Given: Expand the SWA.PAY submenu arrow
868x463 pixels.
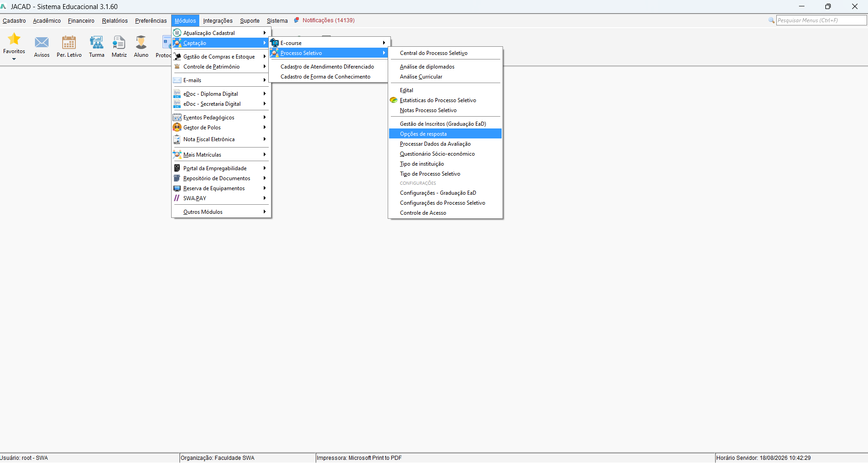Looking at the screenshot, I should click(x=264, y=198).
